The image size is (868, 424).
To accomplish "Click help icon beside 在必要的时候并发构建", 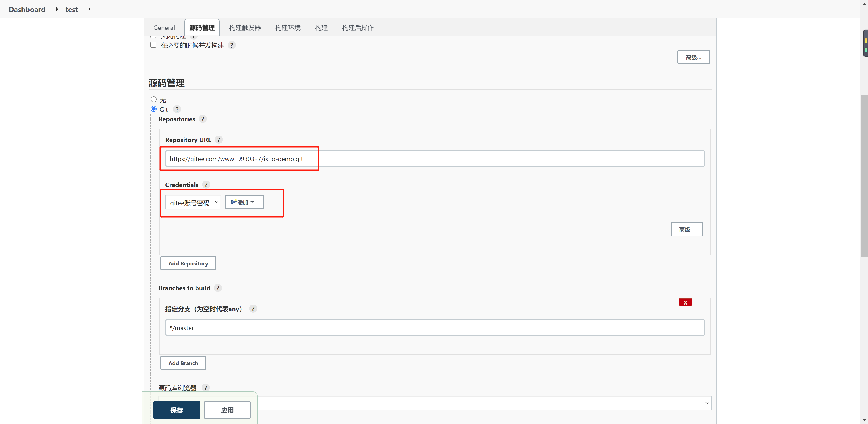I will pos(231,45).
